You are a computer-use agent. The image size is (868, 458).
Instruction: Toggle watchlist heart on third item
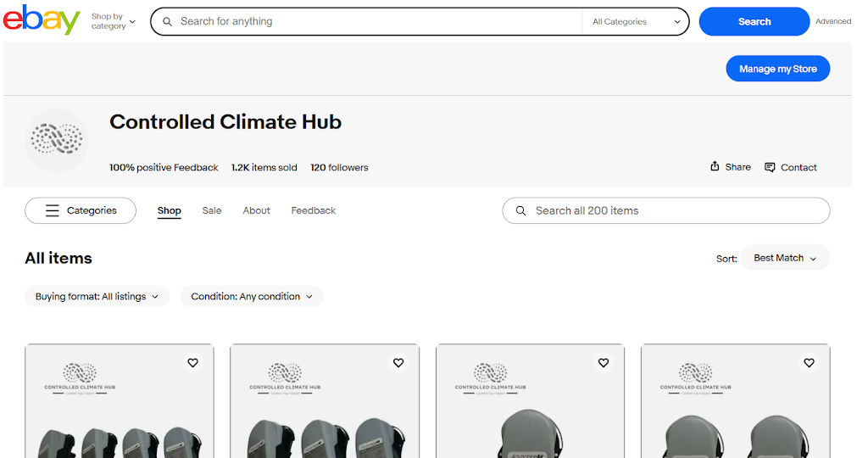pos(604,363)
